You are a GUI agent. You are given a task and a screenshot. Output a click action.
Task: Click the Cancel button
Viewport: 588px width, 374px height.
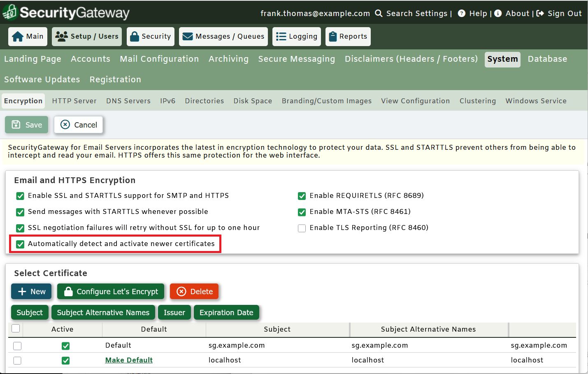(x=79, y=125)
